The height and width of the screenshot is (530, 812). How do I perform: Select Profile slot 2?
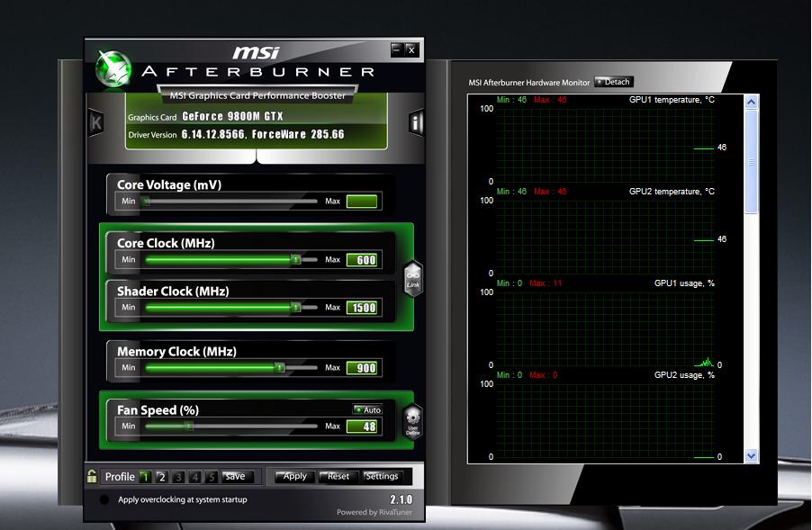tap(161, 477)
